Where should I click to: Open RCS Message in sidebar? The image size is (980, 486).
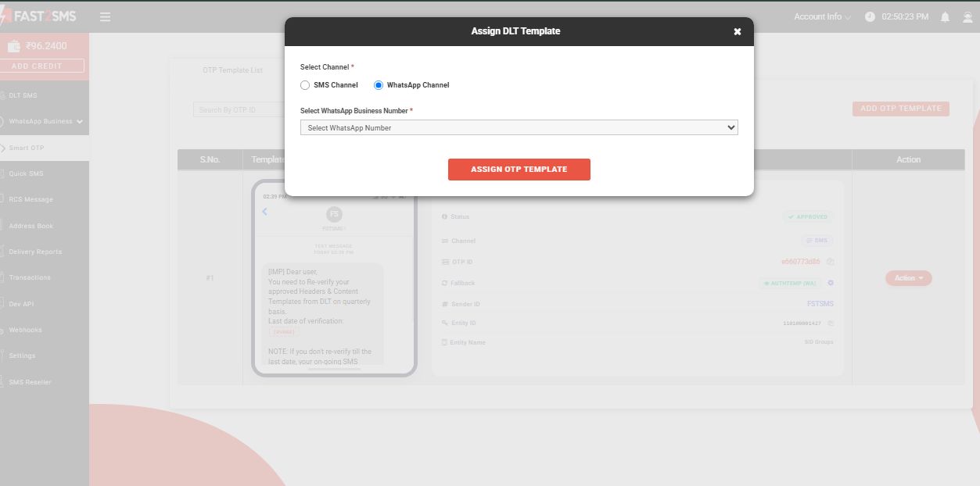(x=45, y=199)
